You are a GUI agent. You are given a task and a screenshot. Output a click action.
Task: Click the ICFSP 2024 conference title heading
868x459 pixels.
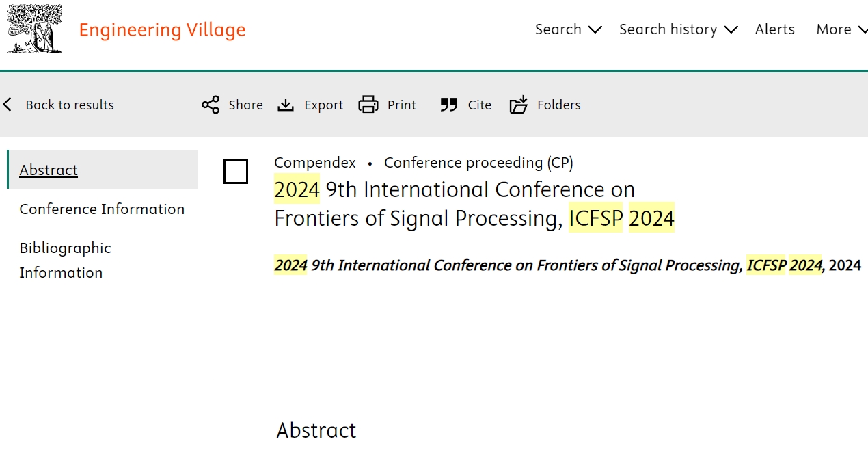[x=474, y=204]
